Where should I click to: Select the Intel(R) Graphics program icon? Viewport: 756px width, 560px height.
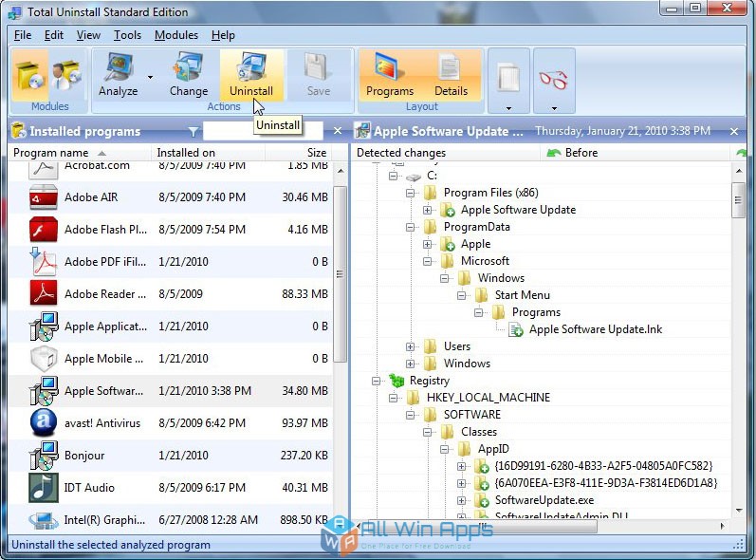tap(44, 520)
